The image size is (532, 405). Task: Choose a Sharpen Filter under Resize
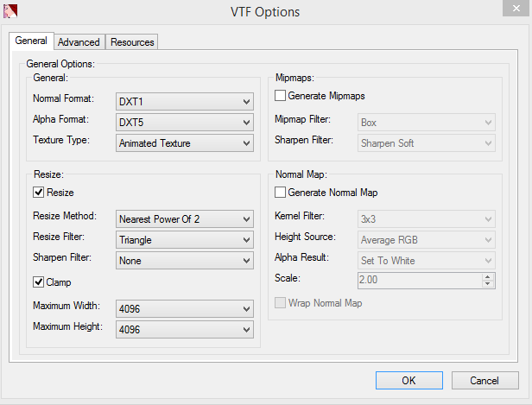click(x=185, y=260)
